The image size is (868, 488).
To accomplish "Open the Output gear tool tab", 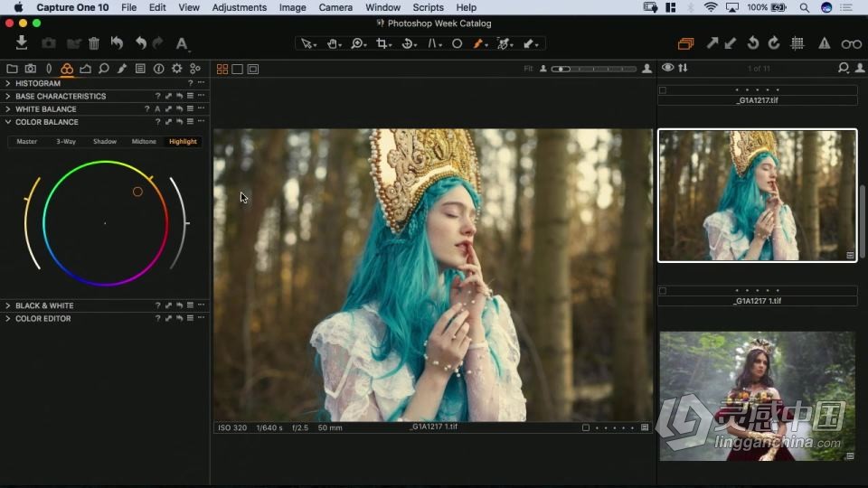I will pyautogui.click(x=176, y=69).
